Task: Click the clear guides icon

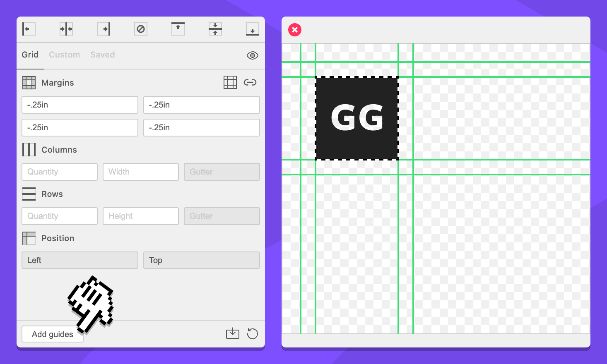Action: (x=141, y=29)
